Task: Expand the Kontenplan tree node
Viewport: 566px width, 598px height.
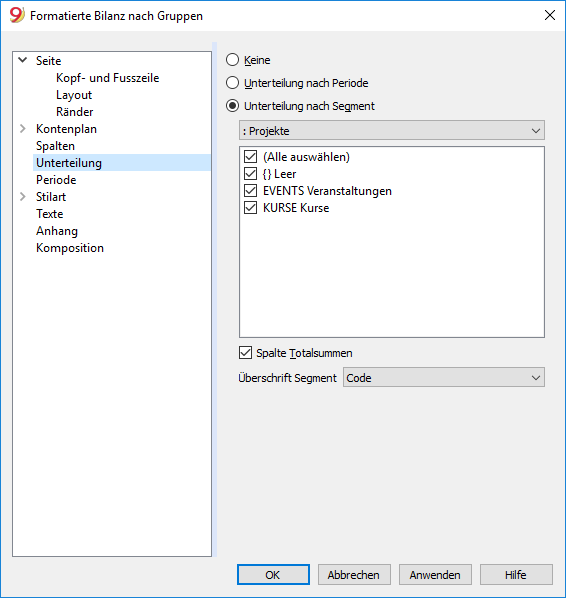Action: click(x=23, y=129)
